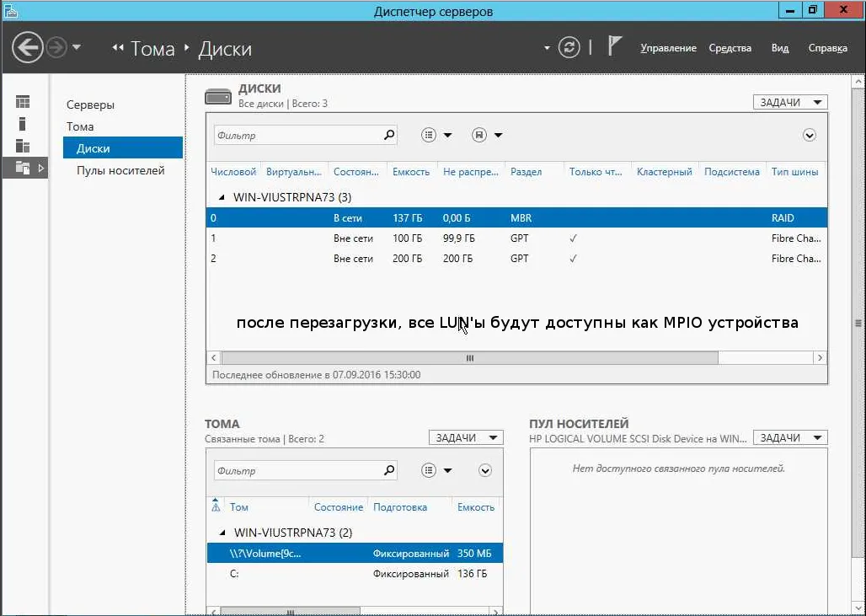Collapse WIN-VIUSTRPNA73 (2) volume group

coord(222,533)
